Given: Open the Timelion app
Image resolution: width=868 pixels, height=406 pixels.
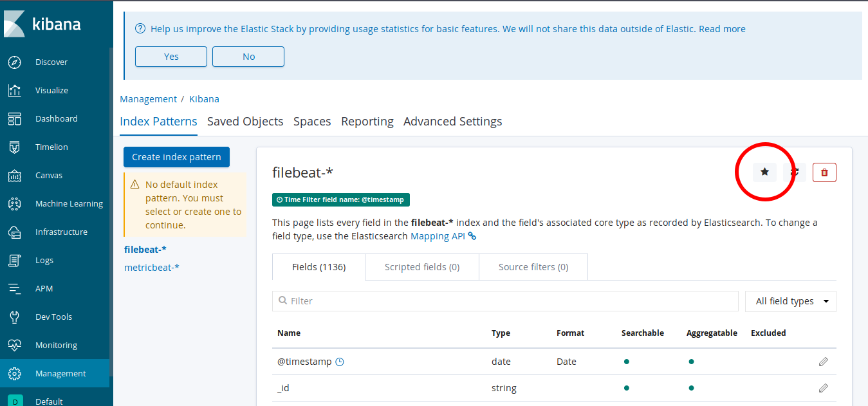Looking at the screenshot, I should (x=50, y=147).
